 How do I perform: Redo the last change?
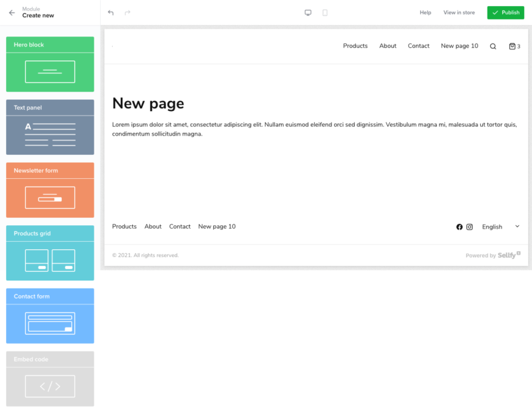tap(128, 13)
